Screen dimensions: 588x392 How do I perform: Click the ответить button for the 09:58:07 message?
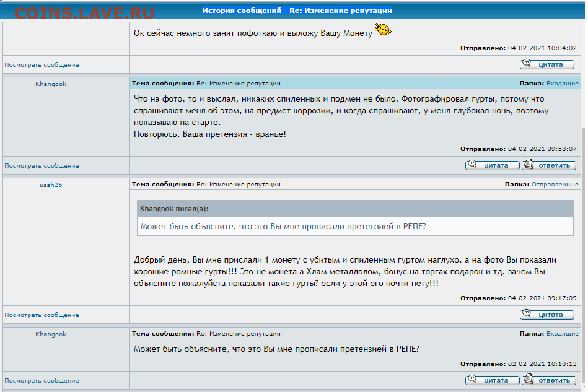549,165
